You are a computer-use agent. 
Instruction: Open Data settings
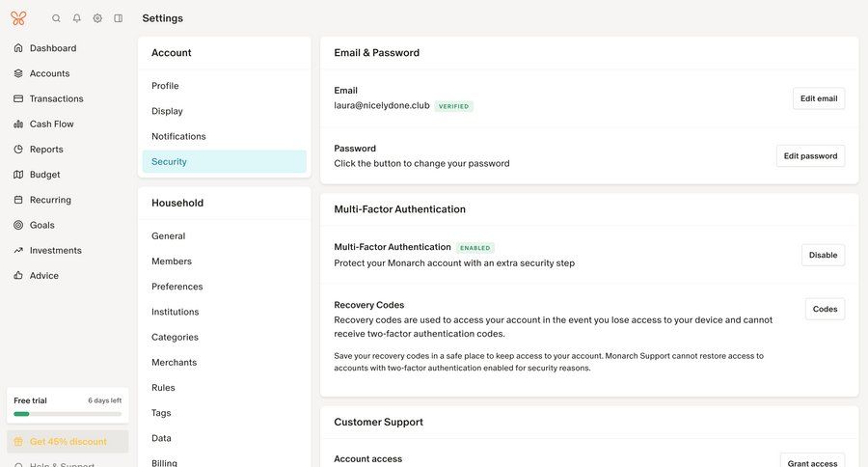(224, 438)
